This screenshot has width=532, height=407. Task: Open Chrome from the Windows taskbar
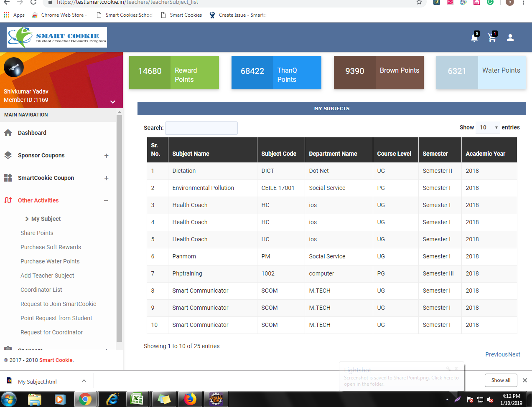[x=85, y=399]
